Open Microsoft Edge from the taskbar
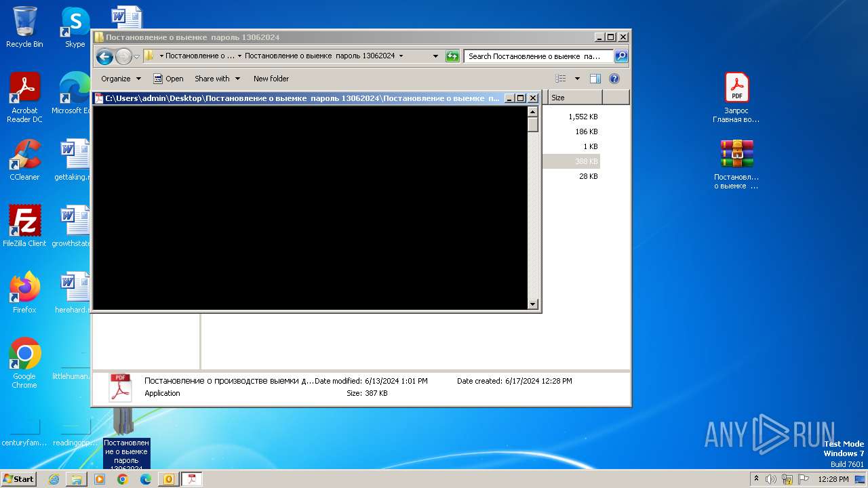Viewport: 868px width, 488px height. click(x=146, y=479)
